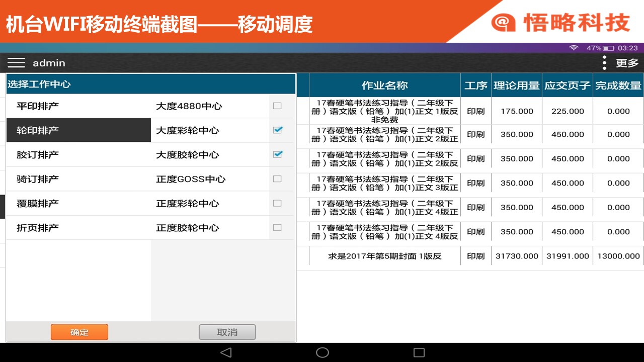This screenshot has height=362, width=644.
Task: Check the 大度4880中心 checkbox
Action: pos(277,106)
